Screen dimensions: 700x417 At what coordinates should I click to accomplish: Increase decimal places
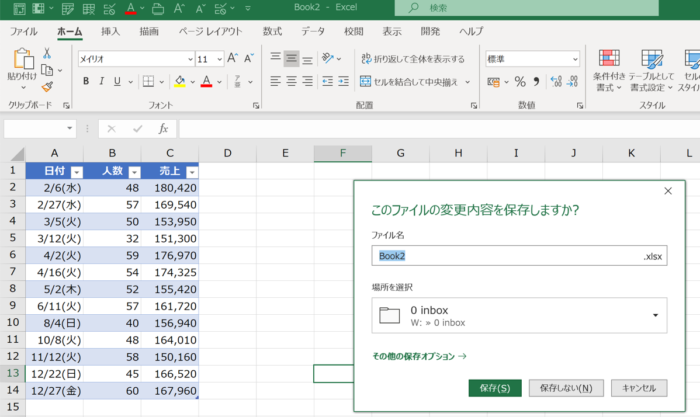click(556, 82)
